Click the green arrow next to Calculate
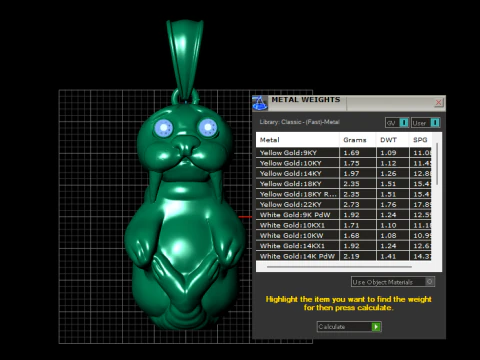 [376, 327]
